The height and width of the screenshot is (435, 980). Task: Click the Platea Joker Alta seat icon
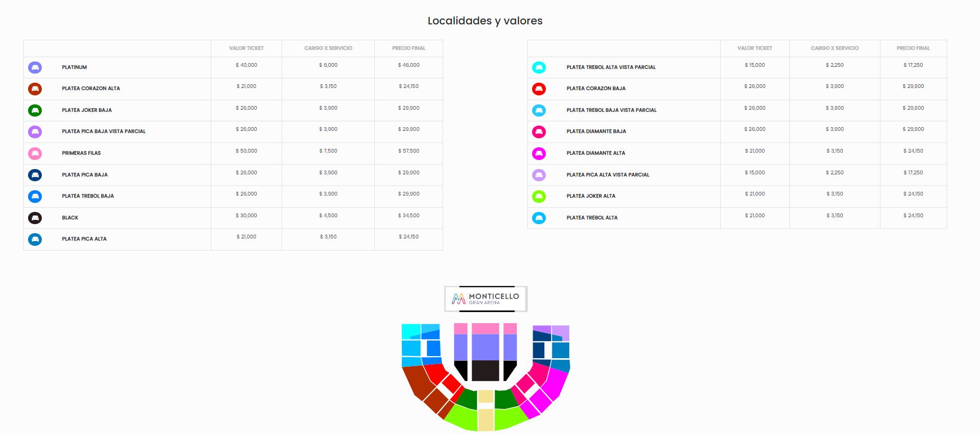[538, 196]
